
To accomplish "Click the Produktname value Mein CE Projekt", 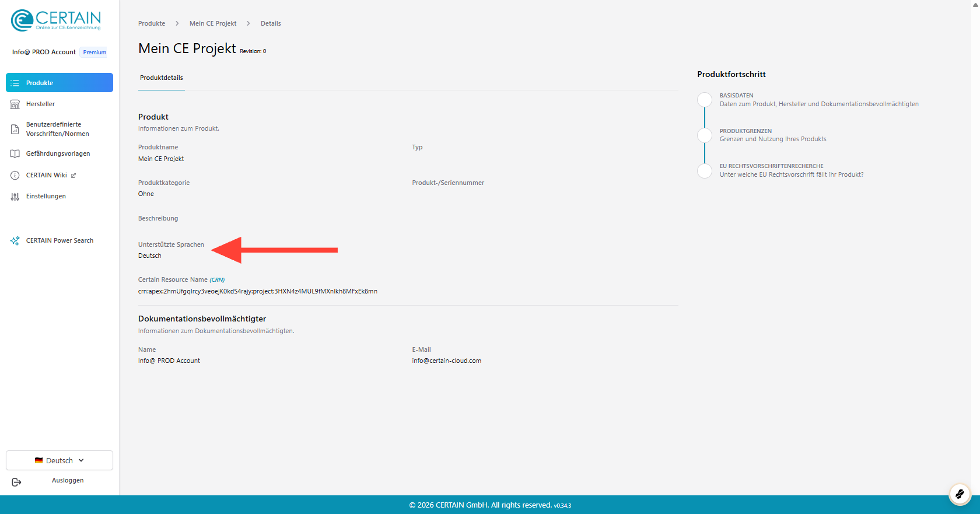I will (161, 159).
